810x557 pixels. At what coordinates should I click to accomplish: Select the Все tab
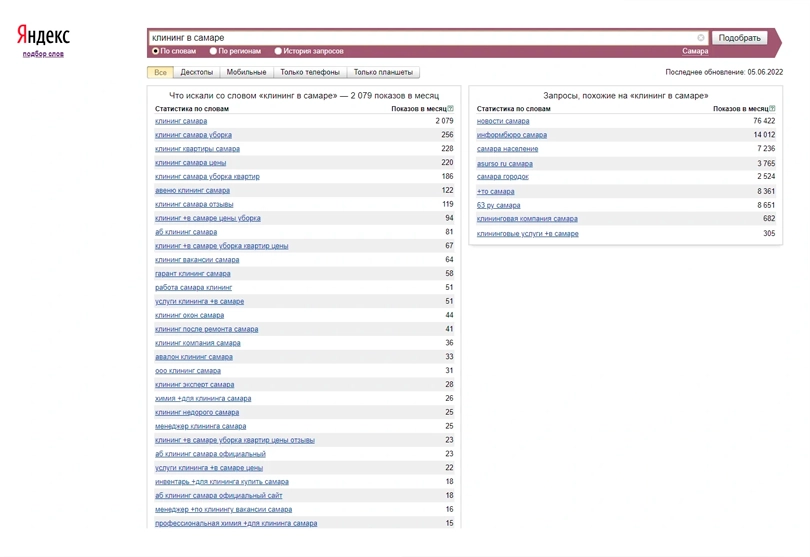[160, 72]
